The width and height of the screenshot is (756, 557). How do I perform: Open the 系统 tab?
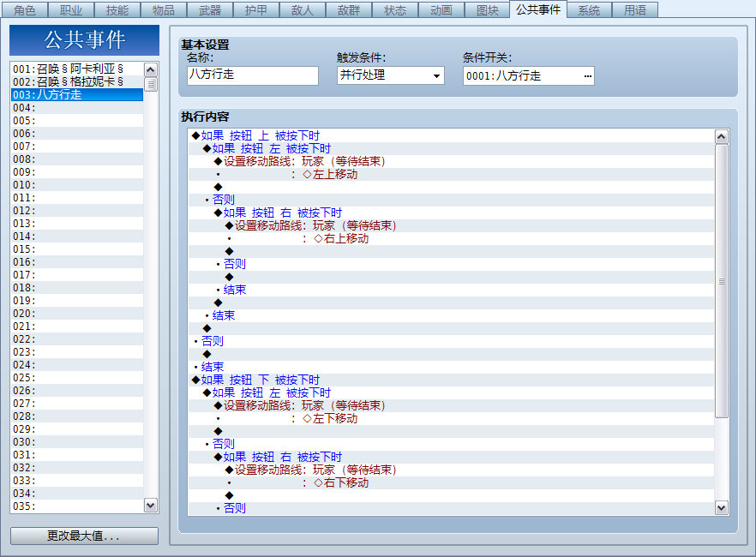589,9
